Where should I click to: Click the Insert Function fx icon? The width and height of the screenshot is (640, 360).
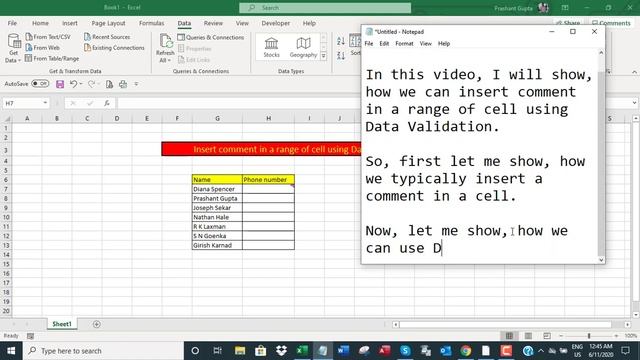pos(107,103)
